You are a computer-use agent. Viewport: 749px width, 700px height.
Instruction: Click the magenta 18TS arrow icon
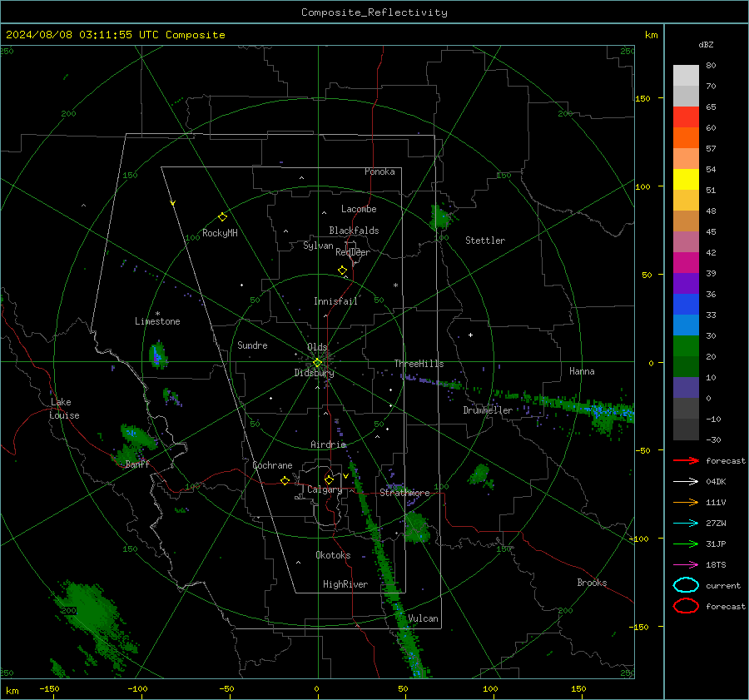[686, 565]
